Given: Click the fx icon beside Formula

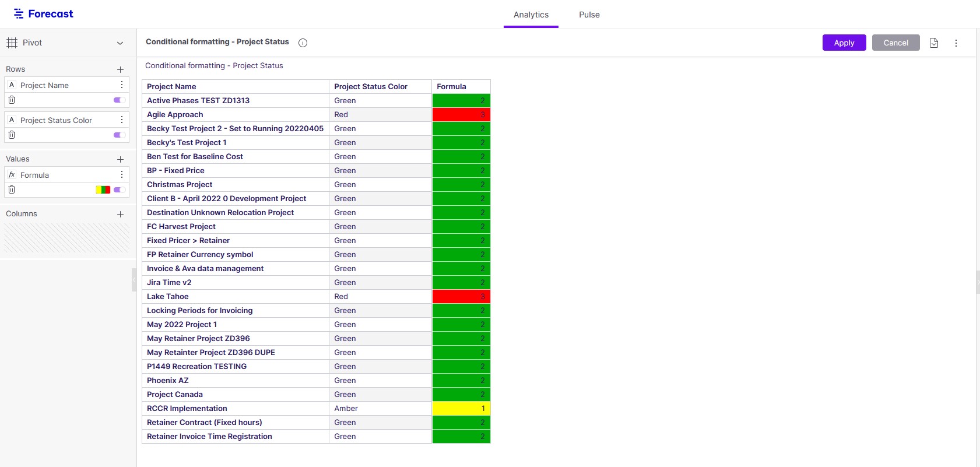Looking at the screenshot, I should click(12, 175).
